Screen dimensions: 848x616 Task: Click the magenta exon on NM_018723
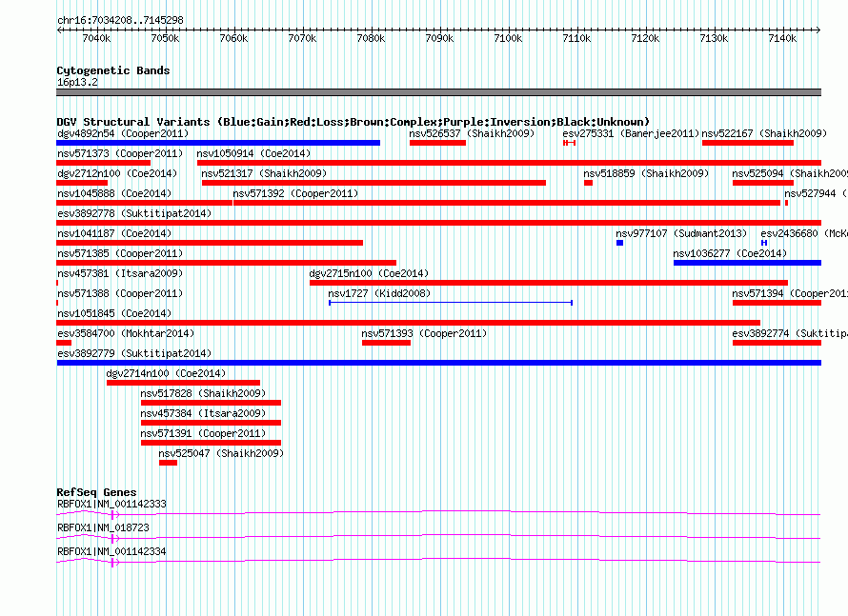pyautogui.click(x=112, y=539)
